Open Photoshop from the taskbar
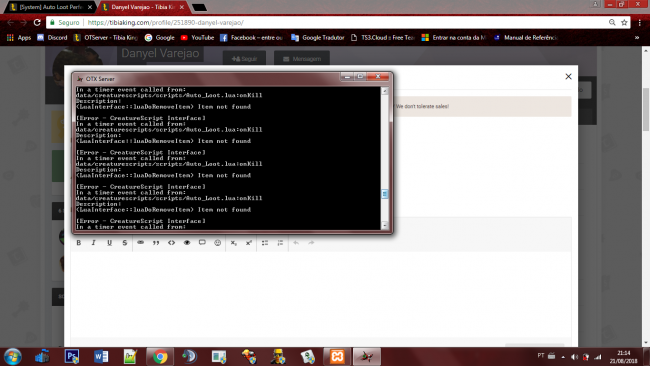This screenshot has width=650, height=366. click(x=72, y=356)
